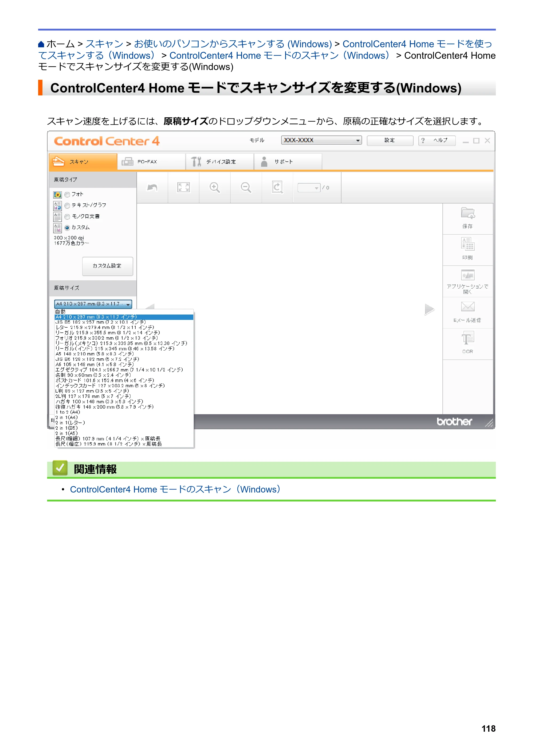Image resolution: width=534 pixels, height=756 pixels.
Task: Choose リーガル(メキシコ) size option
Action: click(124, 343)
